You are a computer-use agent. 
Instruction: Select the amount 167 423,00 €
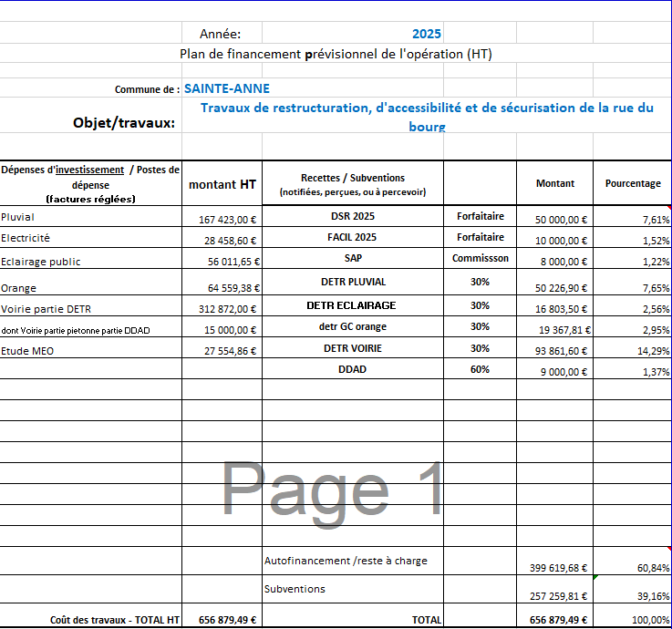[x=227, y=220]
